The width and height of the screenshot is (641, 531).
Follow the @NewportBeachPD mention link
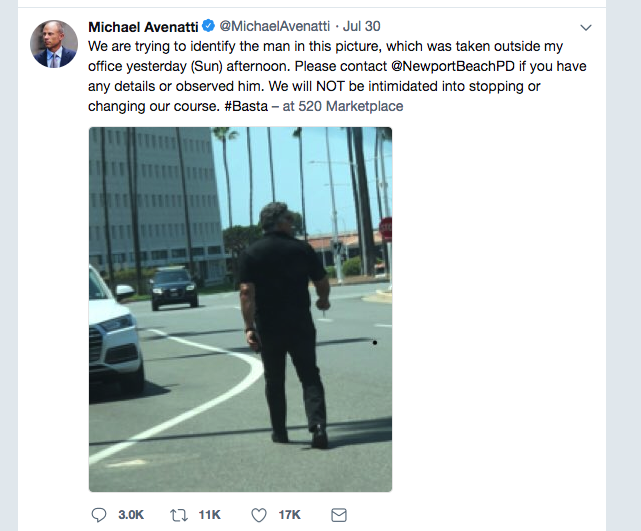pyautogui.click(x=453, y=66)
